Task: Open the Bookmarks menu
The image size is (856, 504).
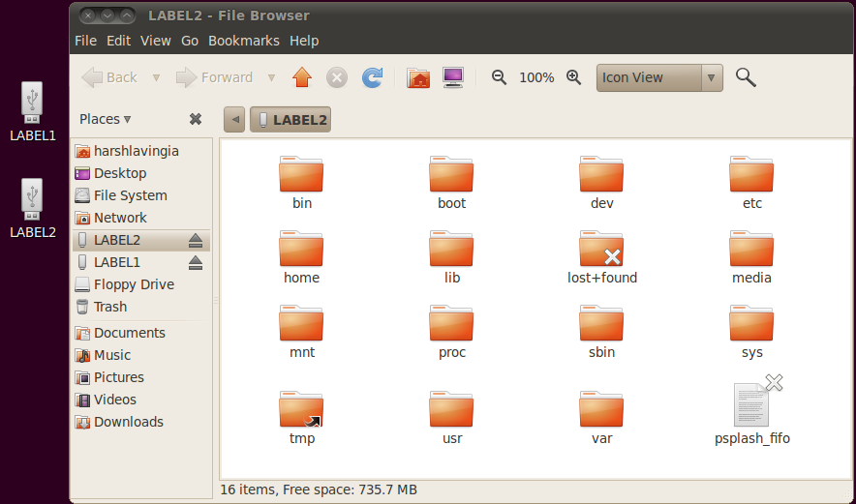Action: pyautogui.click(x=243, y=41)
